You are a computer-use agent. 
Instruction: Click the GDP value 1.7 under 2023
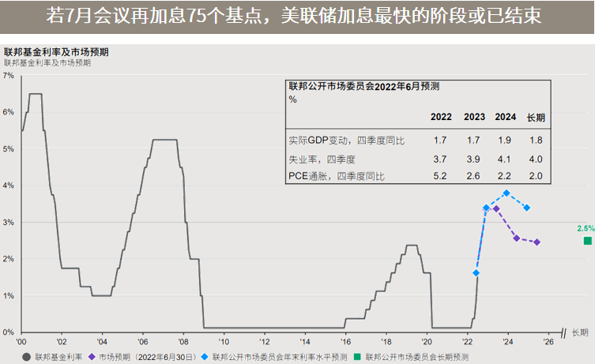(473, 141)
